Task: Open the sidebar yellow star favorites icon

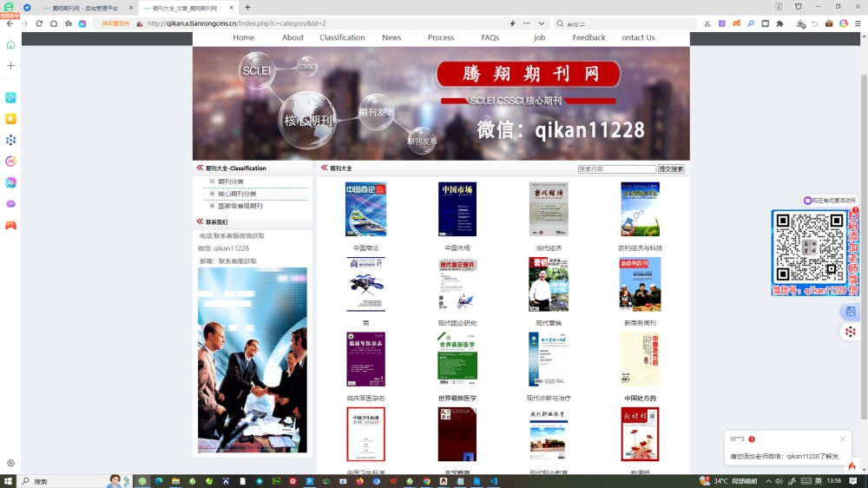Action: 10,119
